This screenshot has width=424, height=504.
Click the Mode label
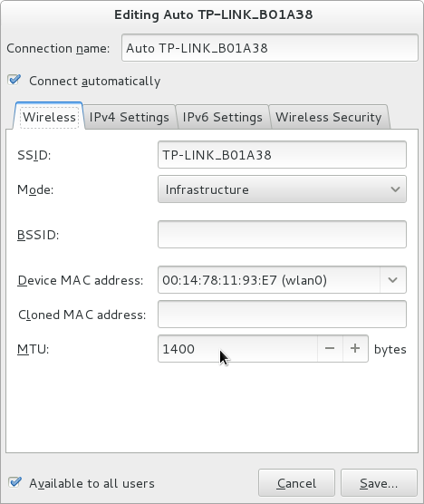click(35, 189)
